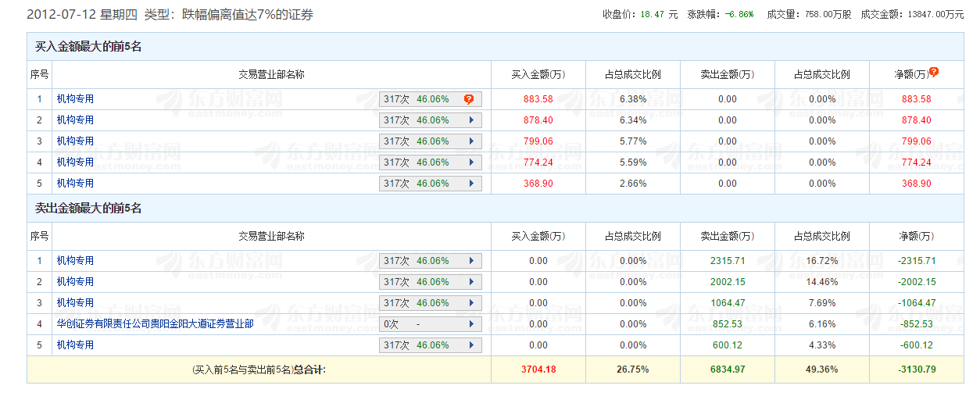This screenshot has width=980, height=407.
Task: Click the 0次 stats button for 华创证券
Action: coord(430,324)
